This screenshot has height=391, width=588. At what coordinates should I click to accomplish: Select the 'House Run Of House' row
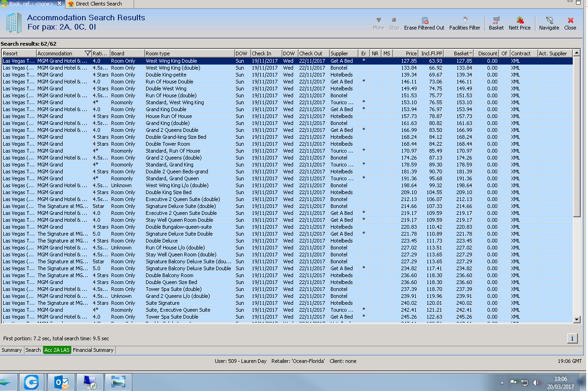(x=287, y=116)
